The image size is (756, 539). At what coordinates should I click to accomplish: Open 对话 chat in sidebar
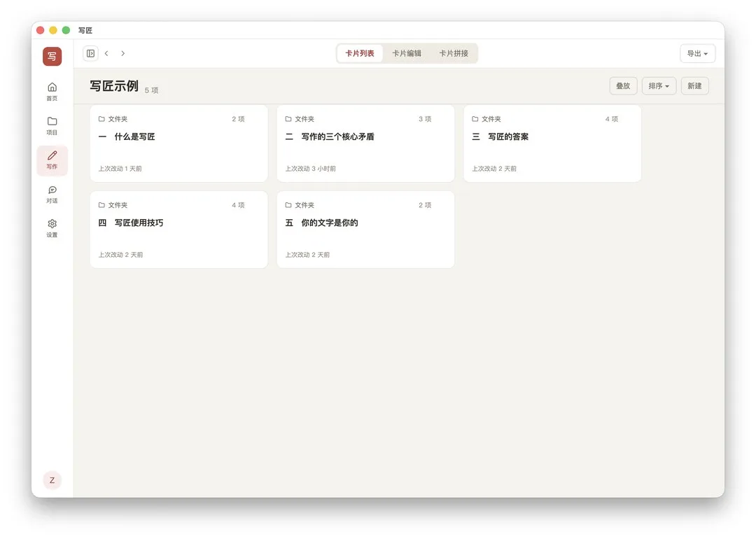(x=52, y=195)
